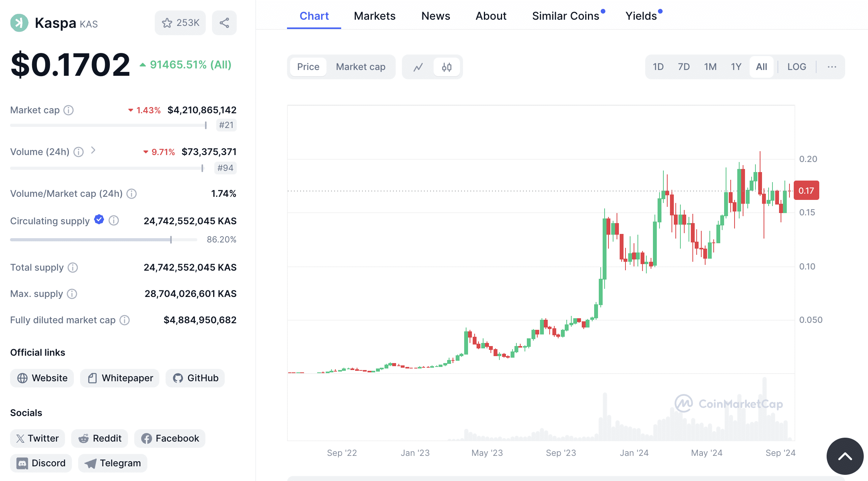Switch to the Markets tab

click(375, 16)
